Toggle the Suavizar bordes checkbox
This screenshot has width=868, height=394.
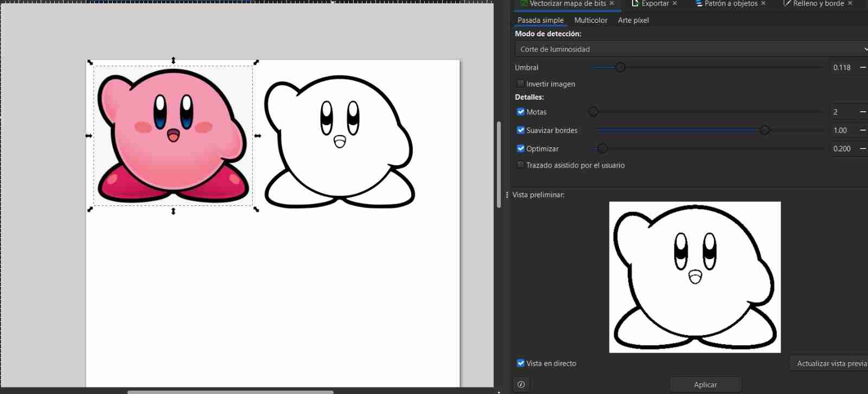(x=521, y=130)
